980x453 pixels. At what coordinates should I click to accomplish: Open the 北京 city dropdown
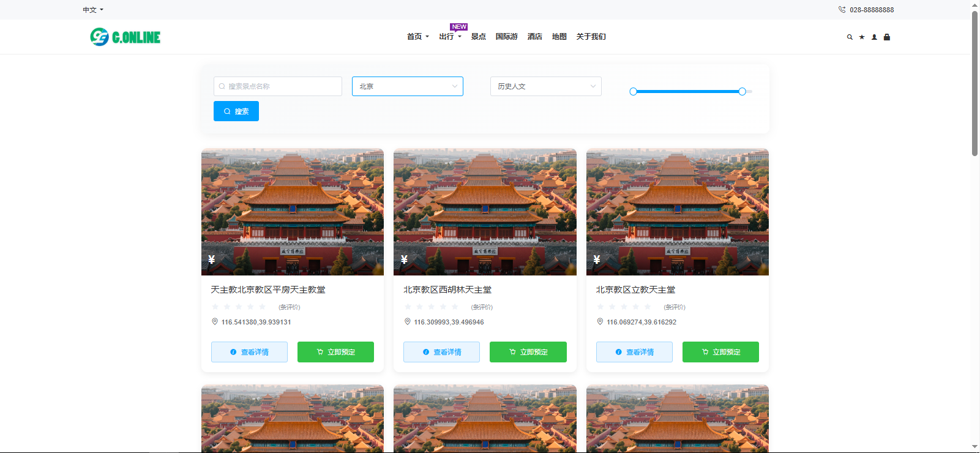click(408, 86)
